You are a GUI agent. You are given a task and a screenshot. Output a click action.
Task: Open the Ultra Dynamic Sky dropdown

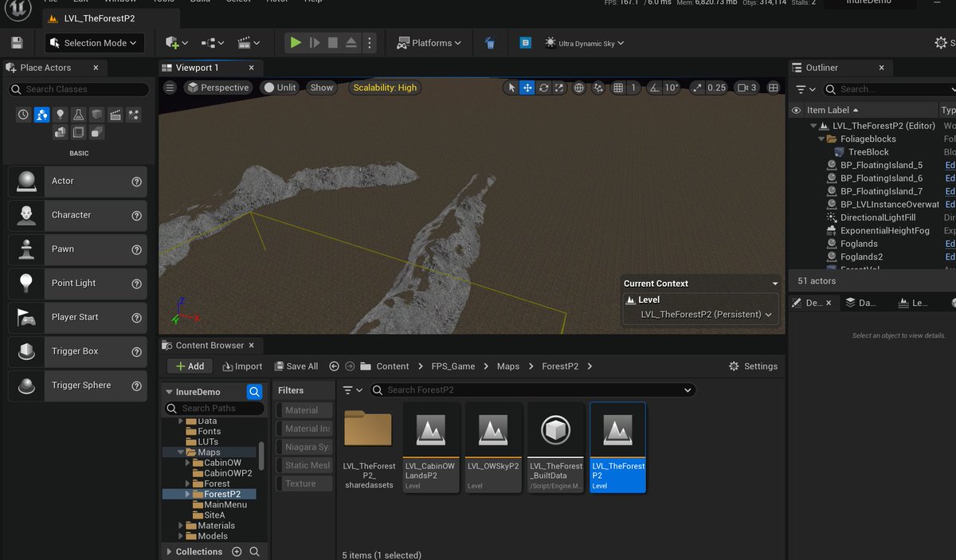[x=584, y=43]
